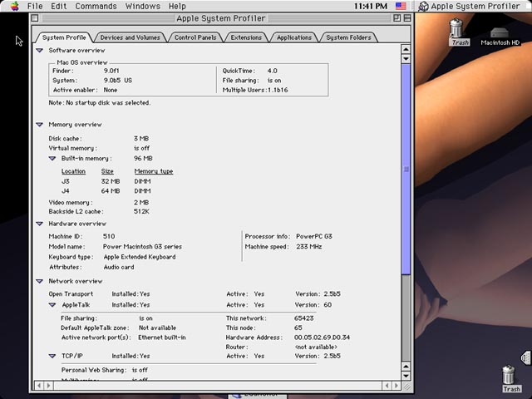Click the No startup disk was selected note
The width and height of the screenshot is (532, 399).
100,103
